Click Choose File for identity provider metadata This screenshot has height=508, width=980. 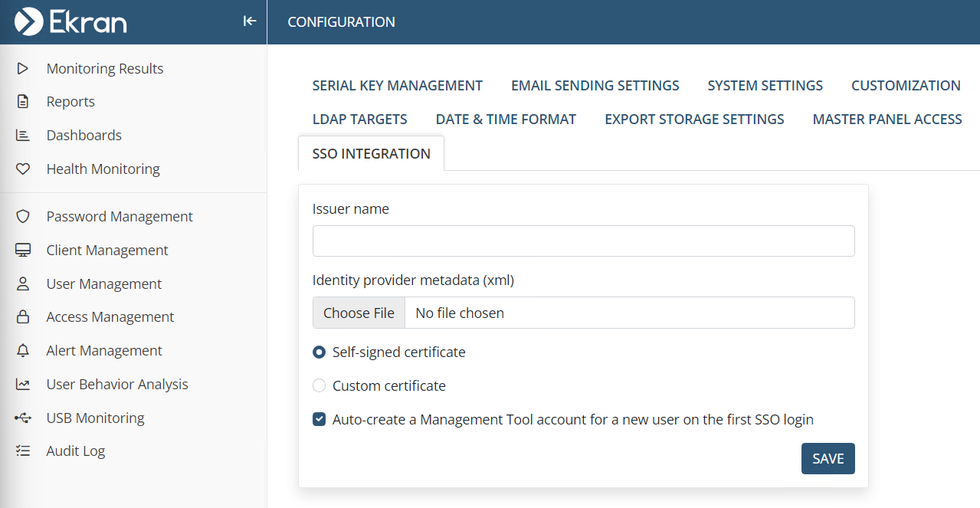click(359, 313)
